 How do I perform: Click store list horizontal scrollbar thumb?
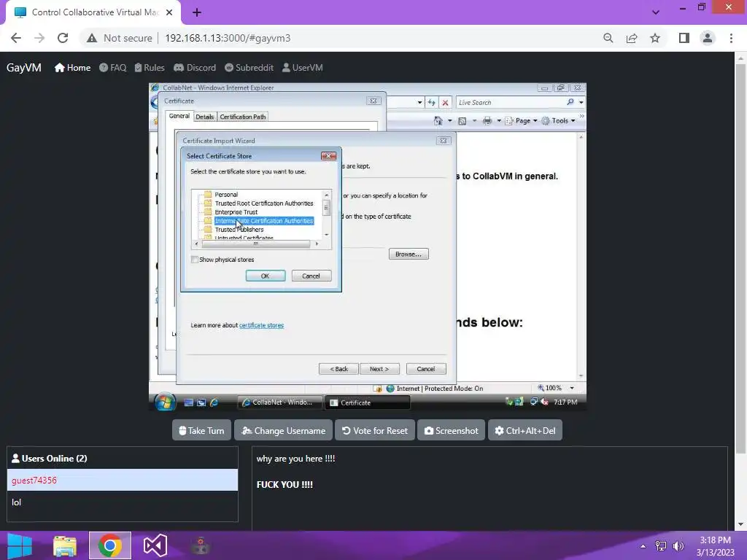point(256,244)
